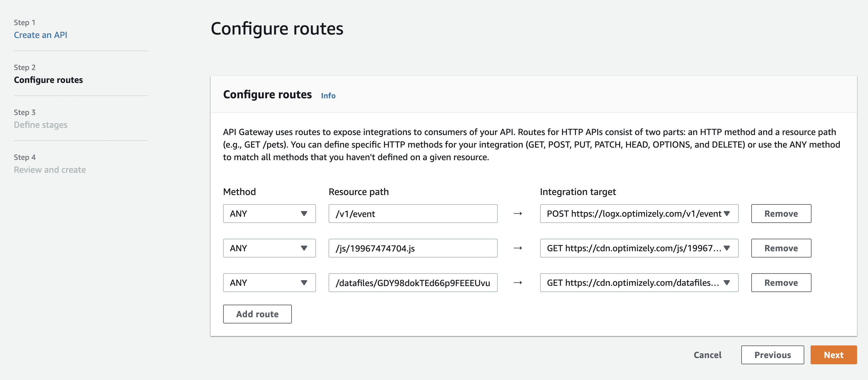This screenshot has height=380, width=868.
Task: Open the Method dropdown for the /js route
Action: [x=269, y=248]
